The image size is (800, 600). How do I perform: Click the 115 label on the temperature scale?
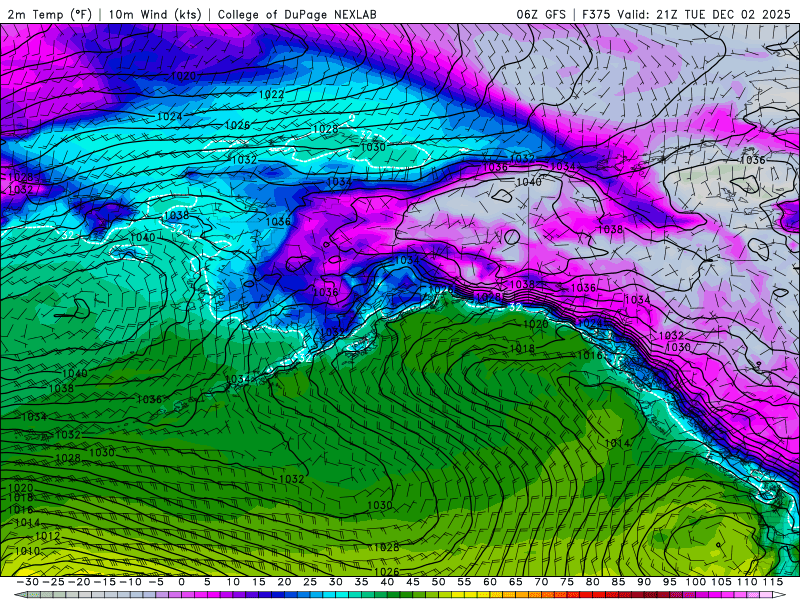pyautogui.click(x=773, y=582)
